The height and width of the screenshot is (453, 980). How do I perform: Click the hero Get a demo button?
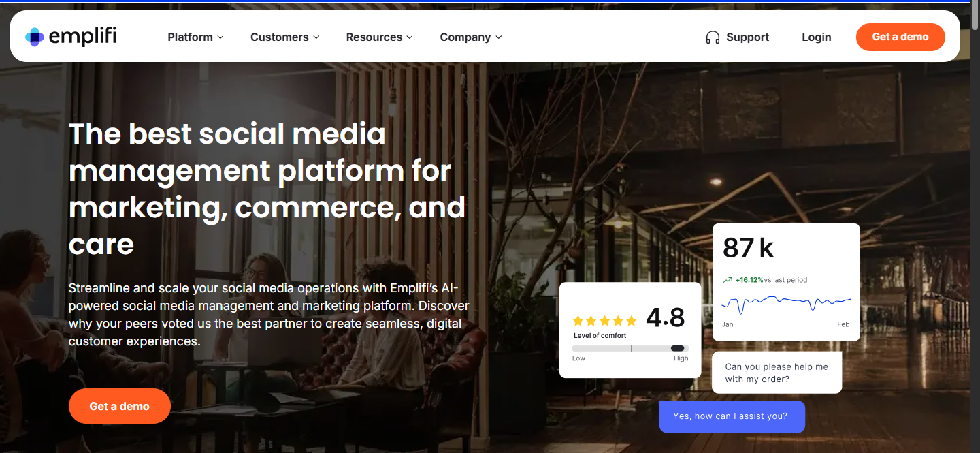click(x=120, y=406)
